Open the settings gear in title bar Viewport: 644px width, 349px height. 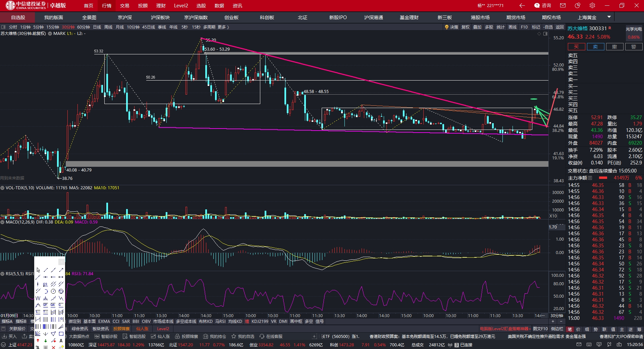(x=592, y=5)
